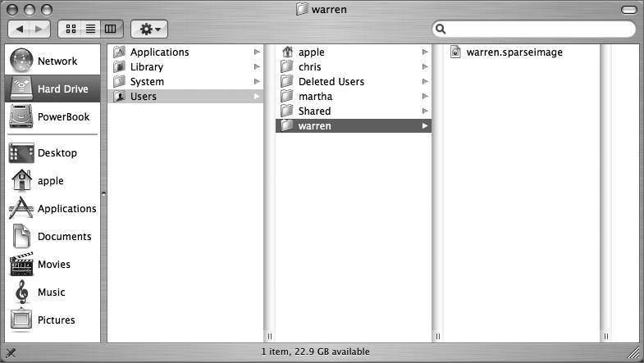Expand the martha folder arrow
The height and width of the screenshot is (363, 644).
click(x=425, y=97)
